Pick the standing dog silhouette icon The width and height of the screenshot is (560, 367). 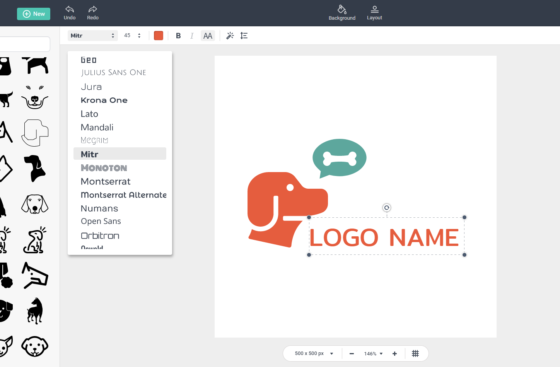35,65
